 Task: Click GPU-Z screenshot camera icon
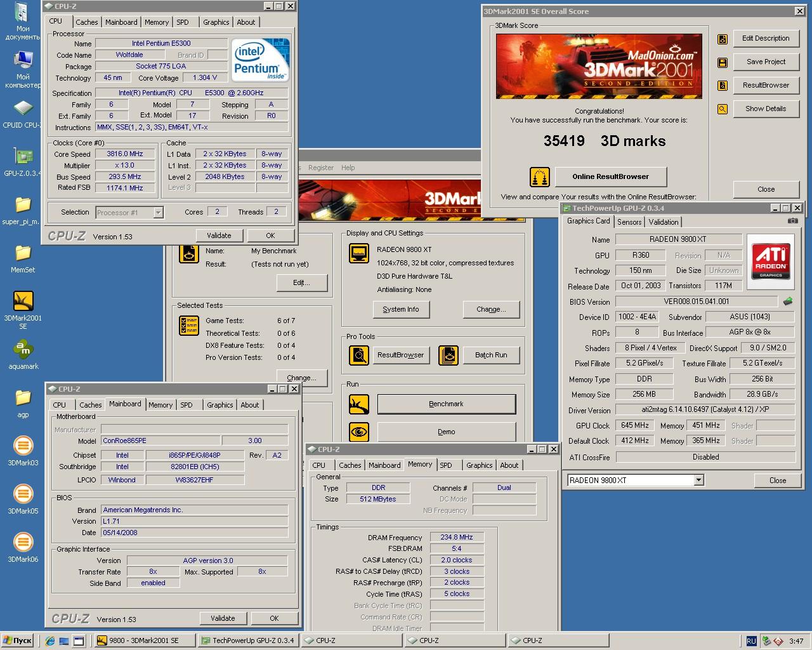click(x=792, y=221)
